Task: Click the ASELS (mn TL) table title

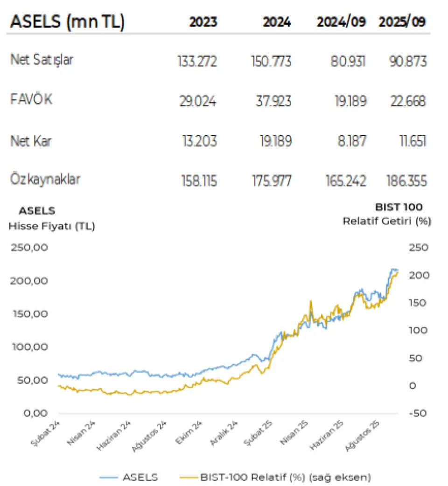Action: pos(68,22)
